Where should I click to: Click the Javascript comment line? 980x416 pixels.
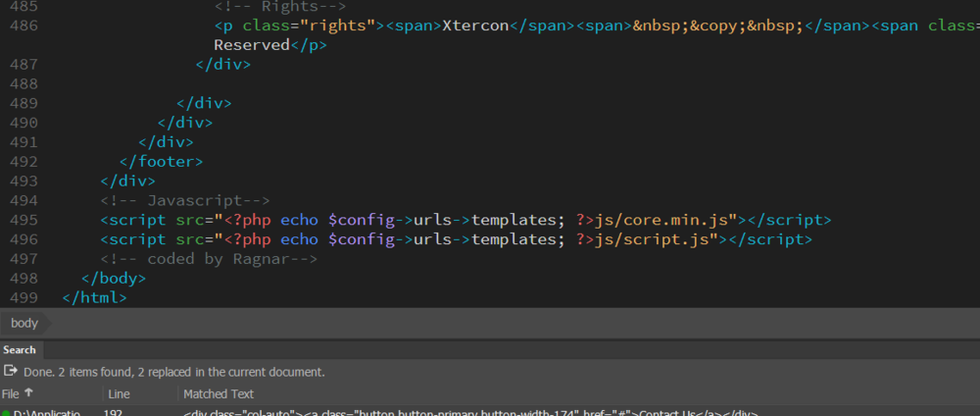click(x=184, y=200)
